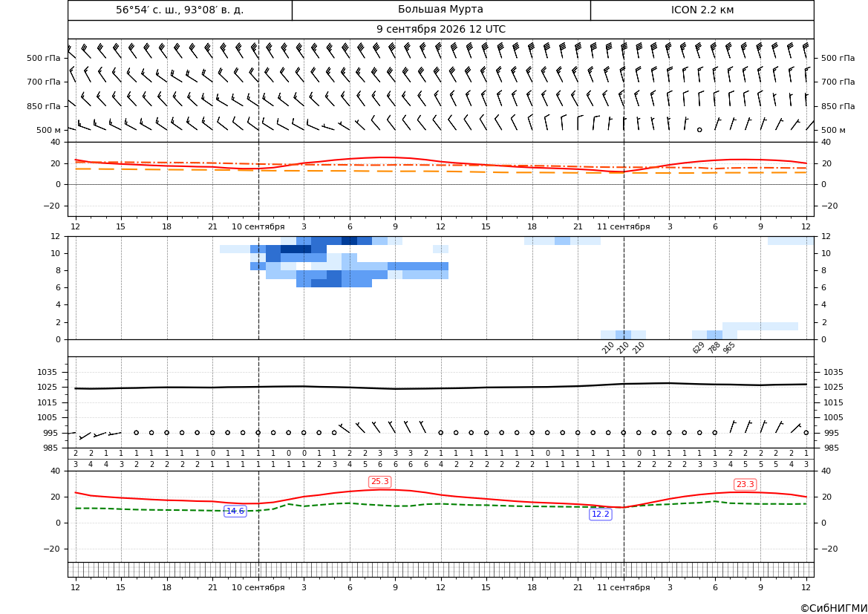Click the last calm wind circle in pressure panel
Image resolution: width=868 pixels, height=614 pixels.
click(806, 433)
